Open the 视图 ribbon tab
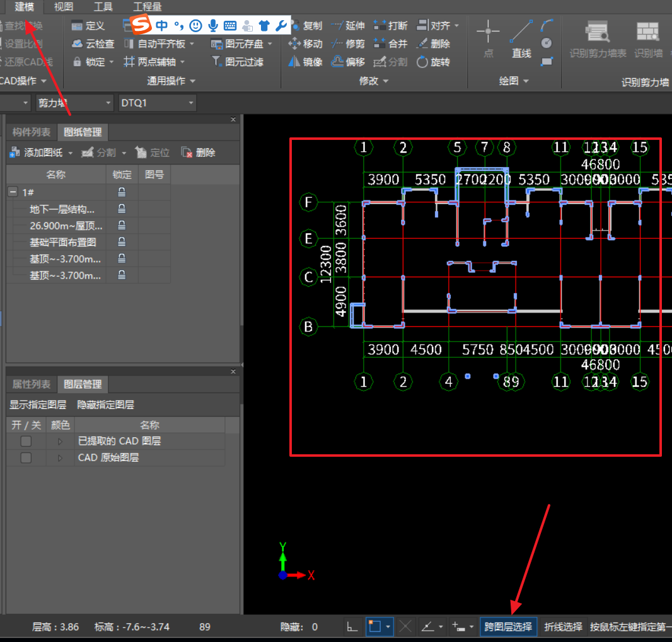Viewport: 672px width, 642px height. (64, 7)
